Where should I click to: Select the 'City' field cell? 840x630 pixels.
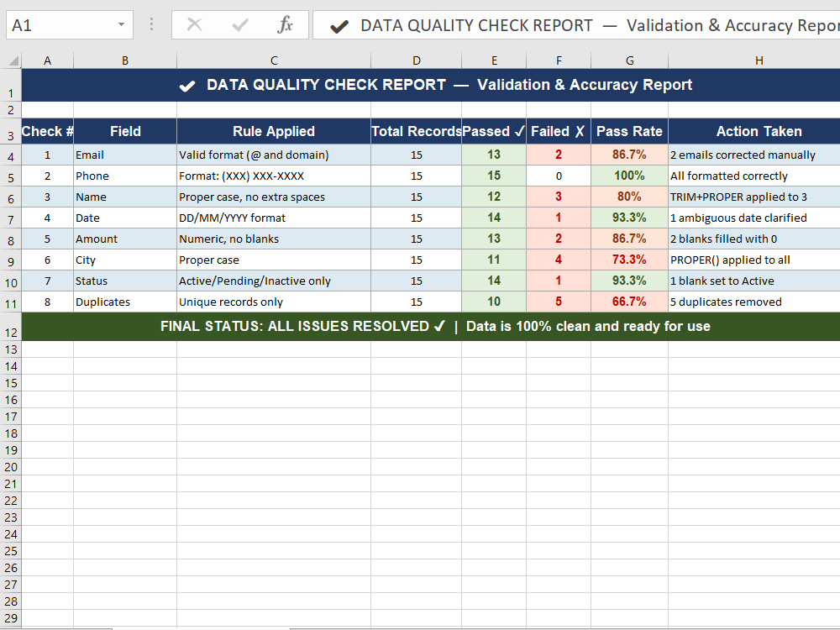click(125, 260)
